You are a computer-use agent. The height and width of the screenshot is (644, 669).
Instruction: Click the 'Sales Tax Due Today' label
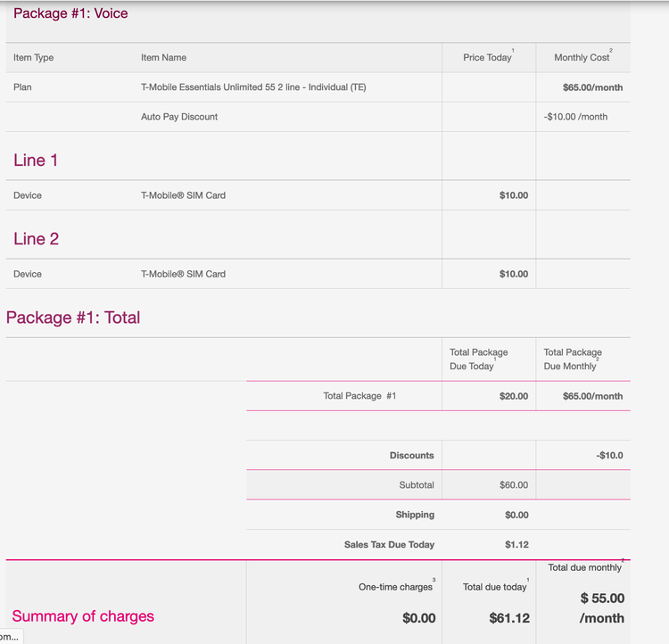pyautogui.click(x=389, y=545)
